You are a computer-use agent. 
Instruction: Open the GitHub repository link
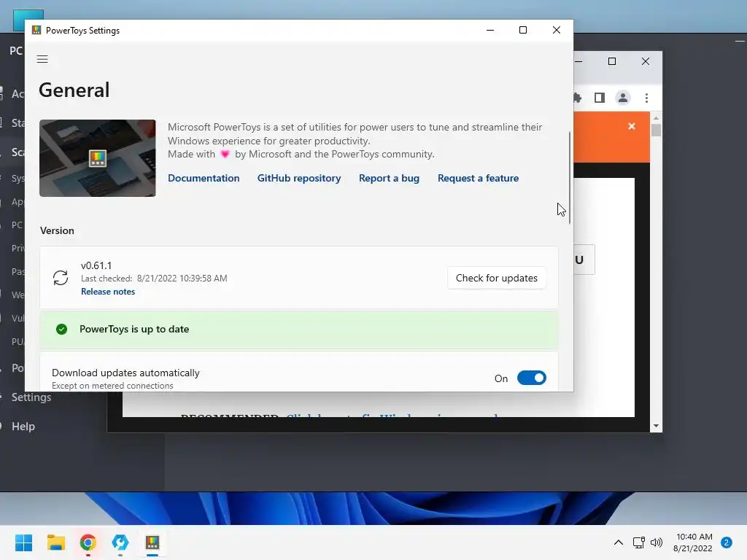coord(299,178)
